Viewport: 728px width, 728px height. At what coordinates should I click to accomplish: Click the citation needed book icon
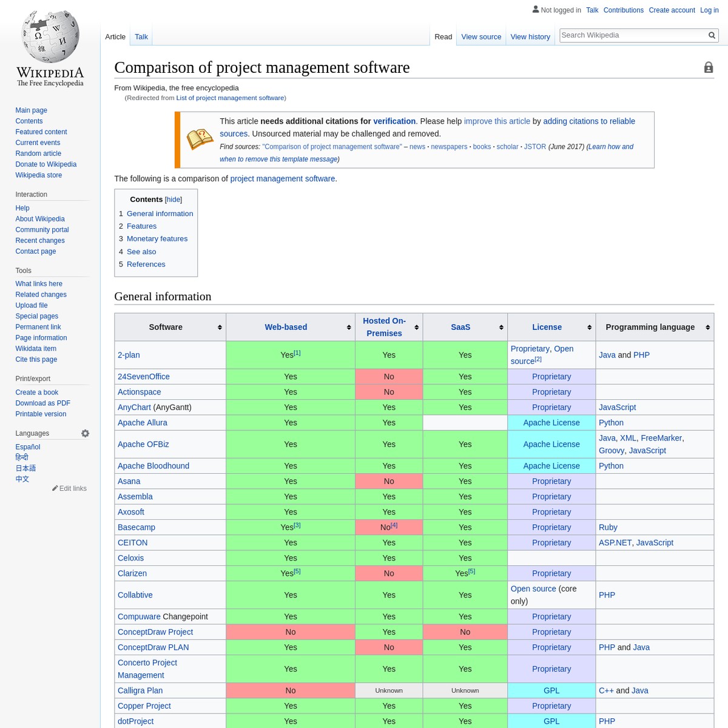(200, 140)
